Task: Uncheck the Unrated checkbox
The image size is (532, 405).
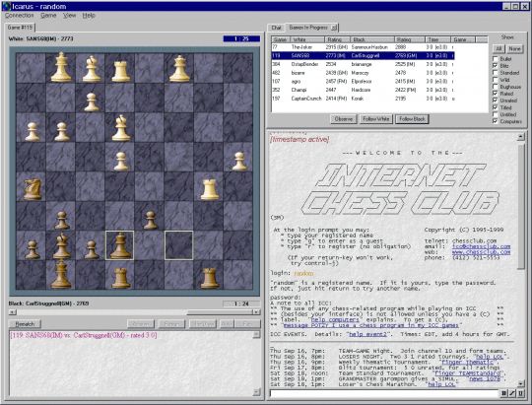Action: point(495,101)
